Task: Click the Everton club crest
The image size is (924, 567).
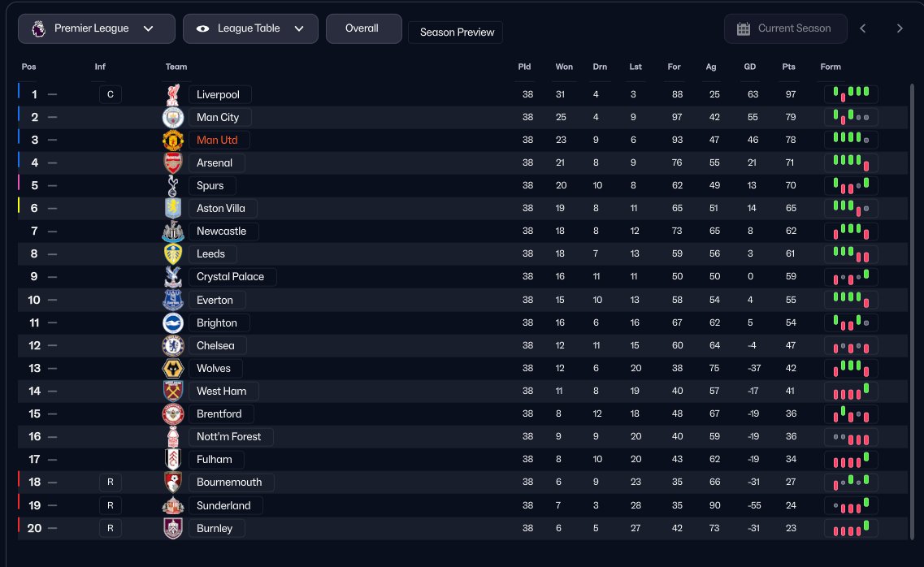Action: (x=173, y=300)
